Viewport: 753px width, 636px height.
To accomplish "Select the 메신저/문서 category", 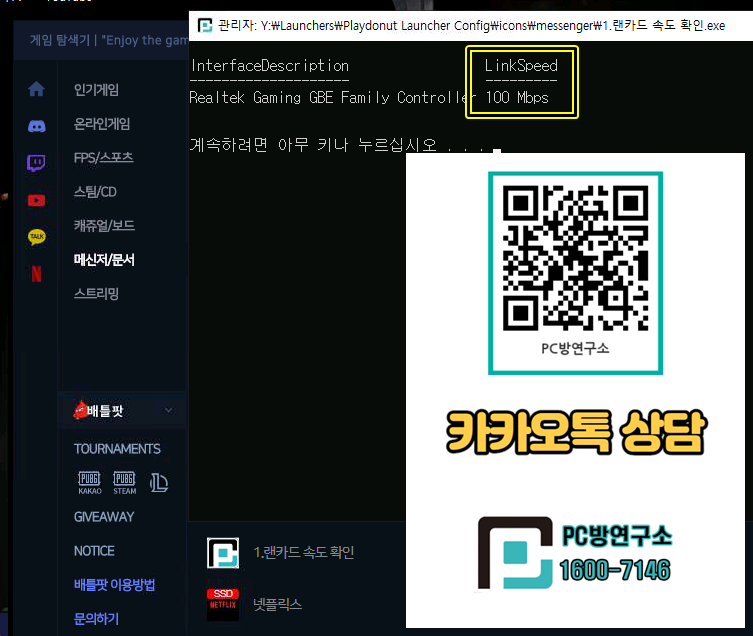I will [104, 260].
